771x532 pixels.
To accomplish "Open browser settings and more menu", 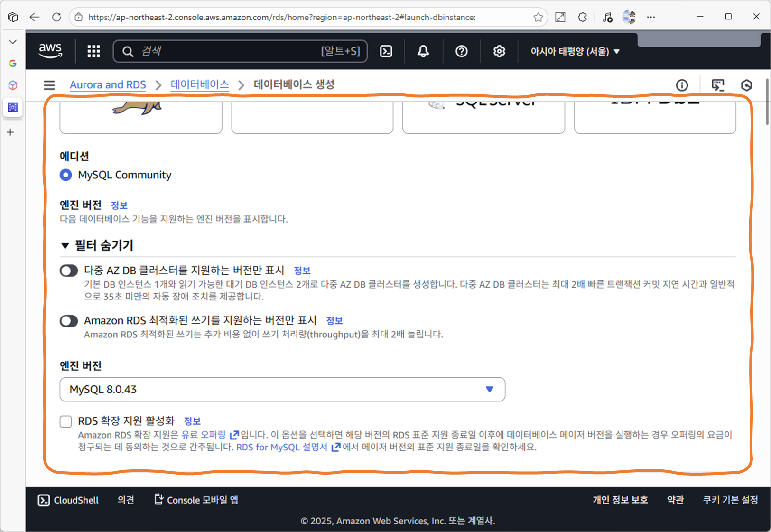I will [x=651, y=17].
